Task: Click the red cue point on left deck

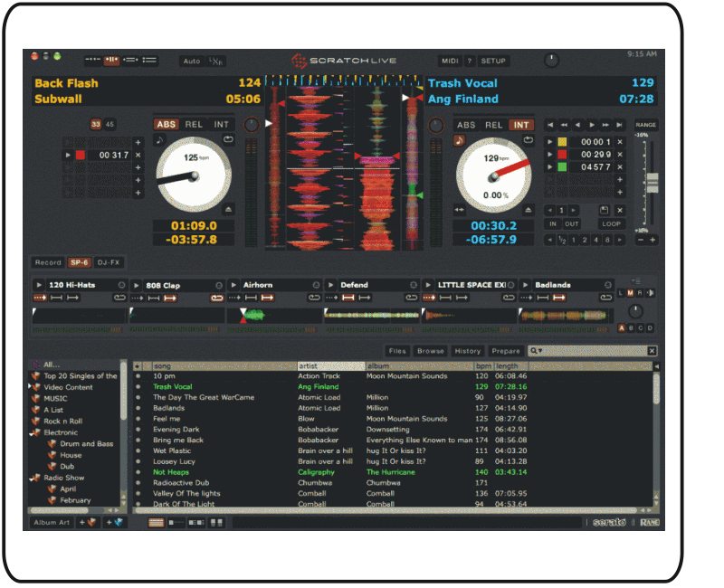Action: point(80,156)
